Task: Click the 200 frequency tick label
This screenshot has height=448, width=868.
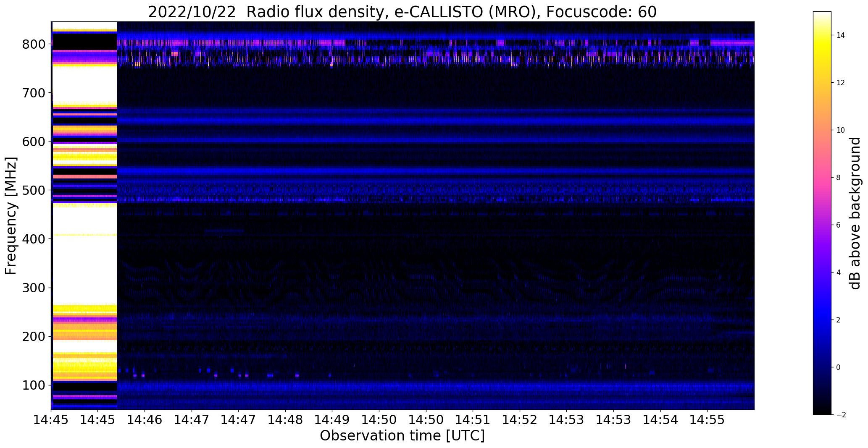Action: point(34,336)
